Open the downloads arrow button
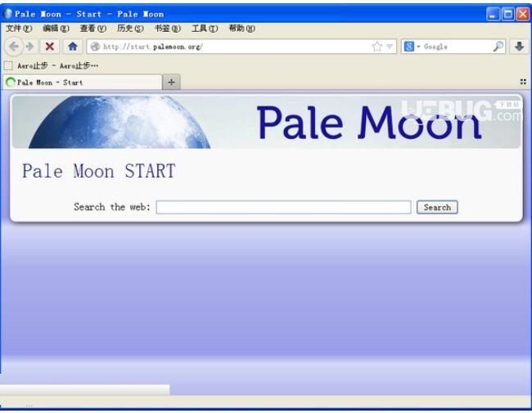The height and width of the screenshot is (413, 532). [x=519, y=47]
